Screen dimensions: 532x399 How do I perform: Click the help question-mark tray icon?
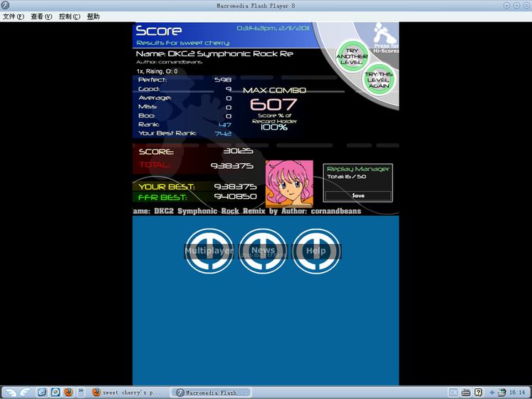pyautogui.click(x=478, y=392)
